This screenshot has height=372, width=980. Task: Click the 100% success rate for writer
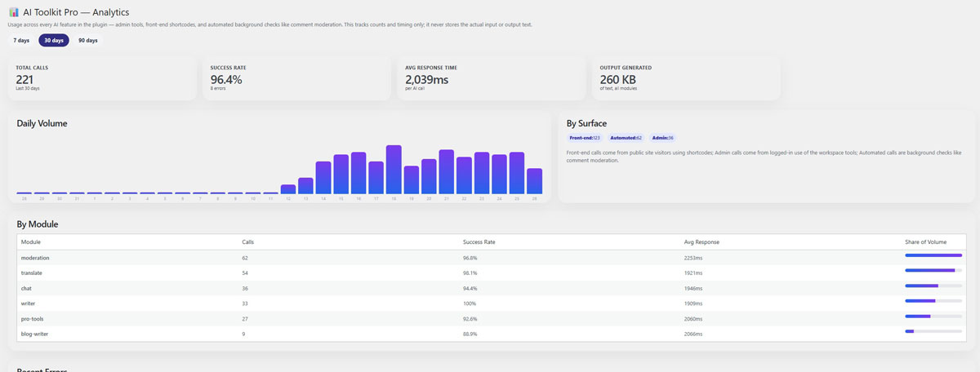coord(470,303)
